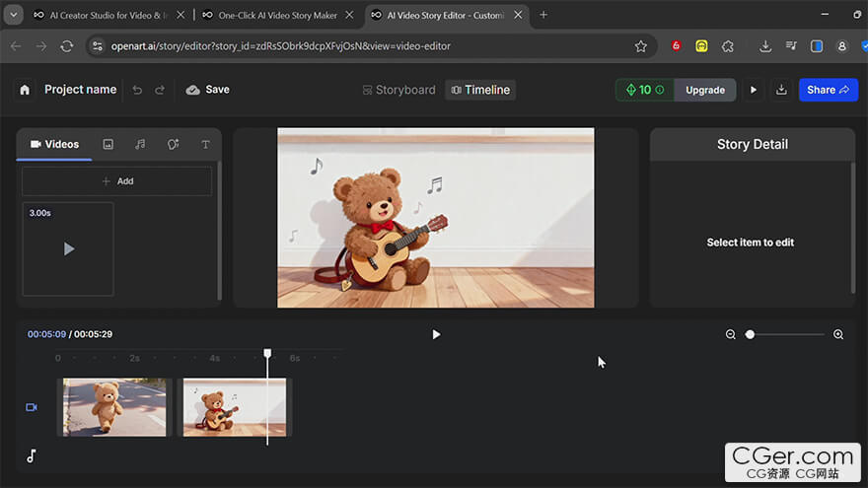
Task: Open the Images media tab icon
Action: tap(108, 144)
